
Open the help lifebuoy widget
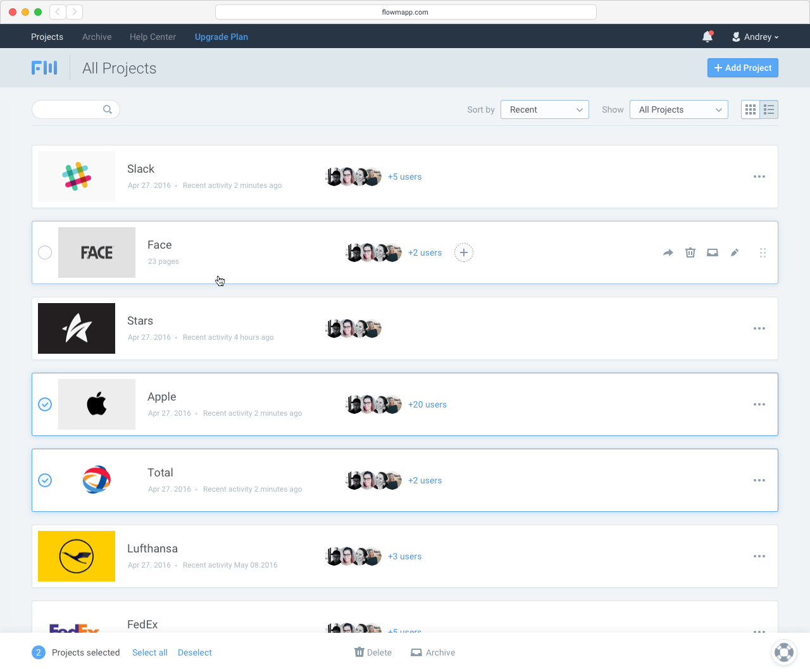(784, 652)
